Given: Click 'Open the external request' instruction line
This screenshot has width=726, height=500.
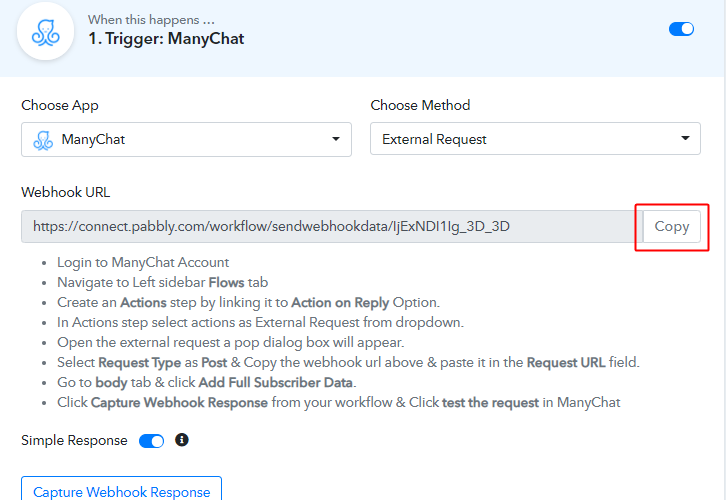Looking at the screenshot, I should tap(231, 343).
